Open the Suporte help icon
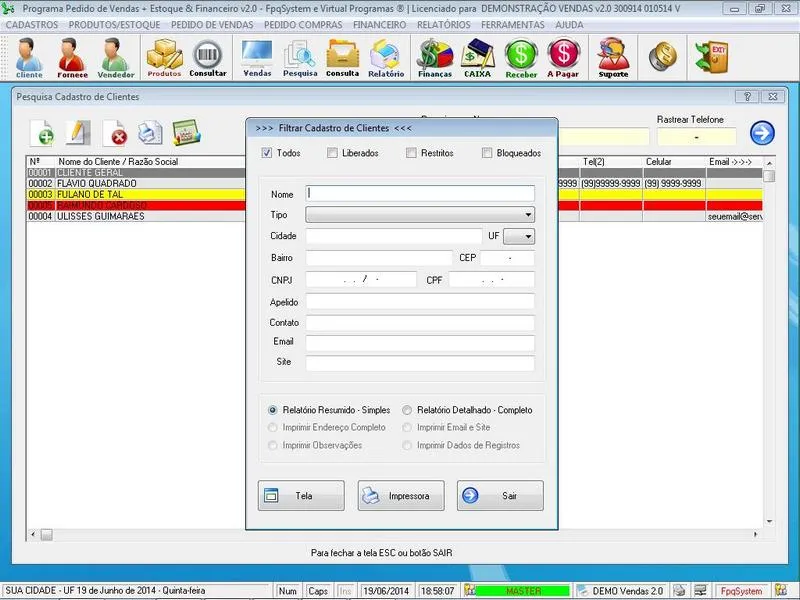Viewport: 800px width, 600px height. pyautogui.click(x=613, y=57)
